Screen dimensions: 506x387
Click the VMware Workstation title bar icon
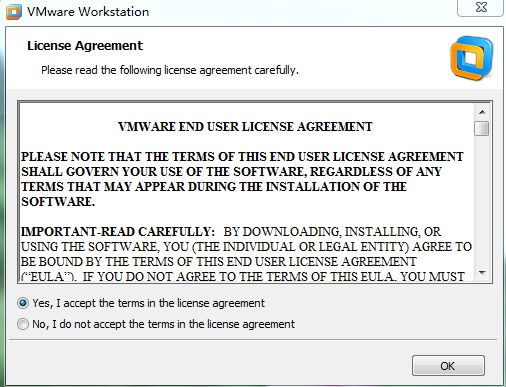coord(14,12)
